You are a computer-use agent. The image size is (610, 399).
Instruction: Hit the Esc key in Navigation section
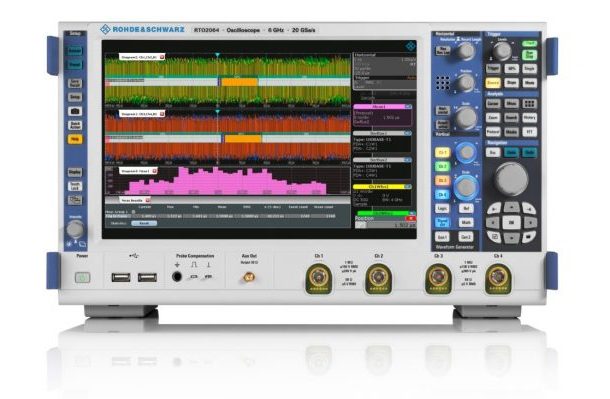tap(493, 152)
